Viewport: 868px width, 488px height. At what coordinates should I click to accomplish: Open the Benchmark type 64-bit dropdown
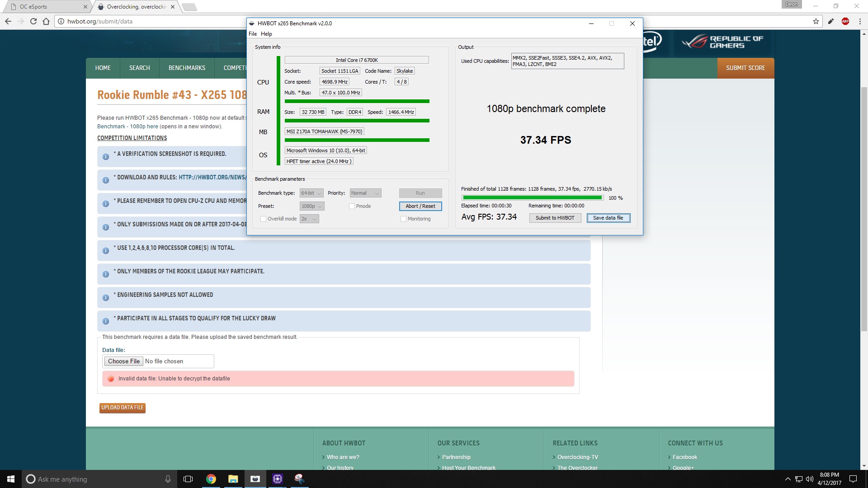311,193
